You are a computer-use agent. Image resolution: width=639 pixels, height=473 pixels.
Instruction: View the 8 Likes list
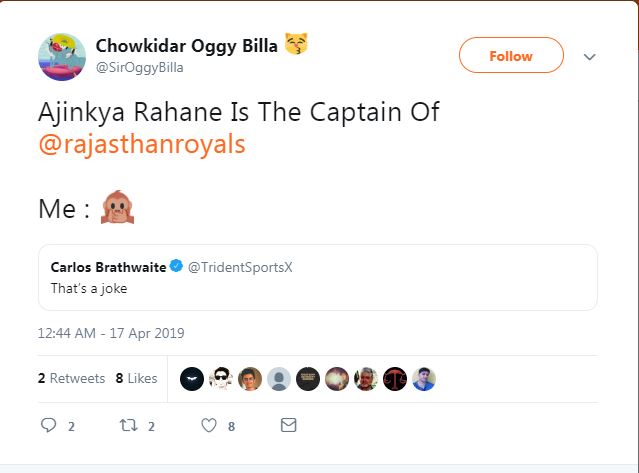[137, 379]
